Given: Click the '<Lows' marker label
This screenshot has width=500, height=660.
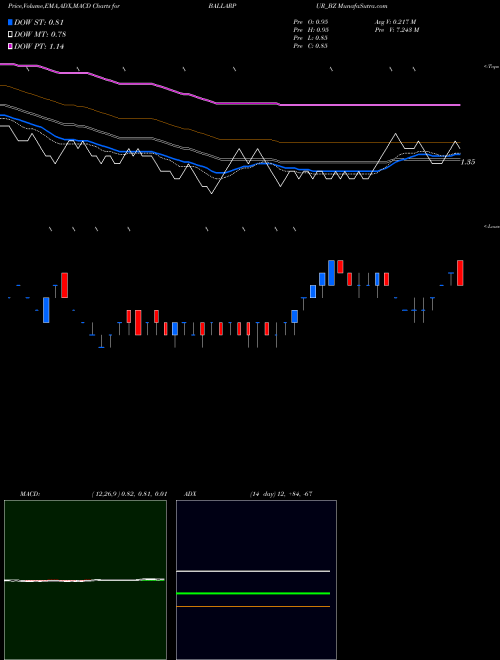Looking at the screenshot, I should pyautogui.click(x=492, y=226).
